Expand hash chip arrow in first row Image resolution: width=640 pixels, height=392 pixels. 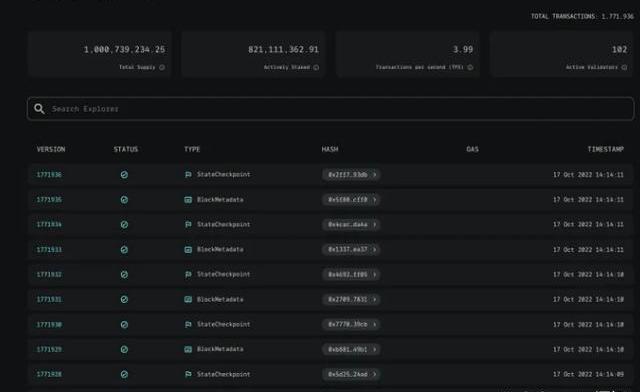coord(374,175)
